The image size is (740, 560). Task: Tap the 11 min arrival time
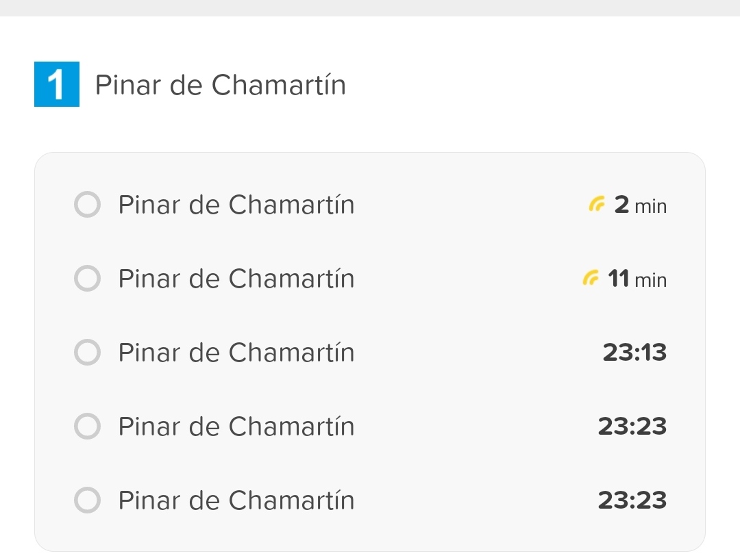click(637, 279)
